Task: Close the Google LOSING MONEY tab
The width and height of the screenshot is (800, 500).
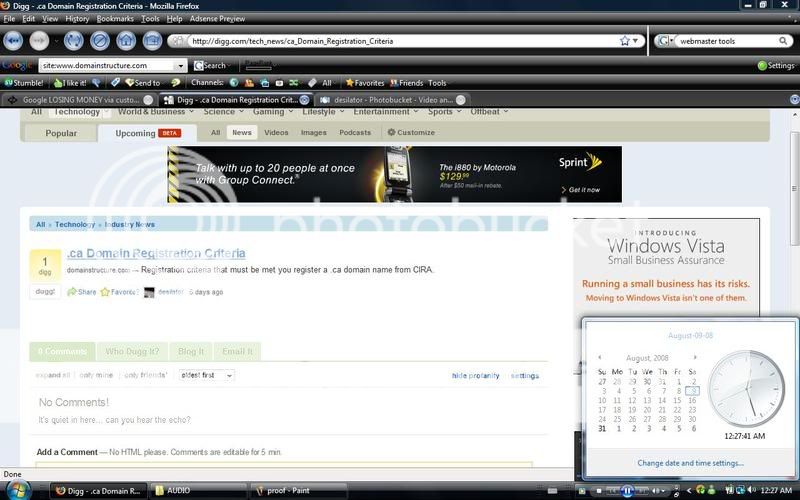Action: [148, 100]
